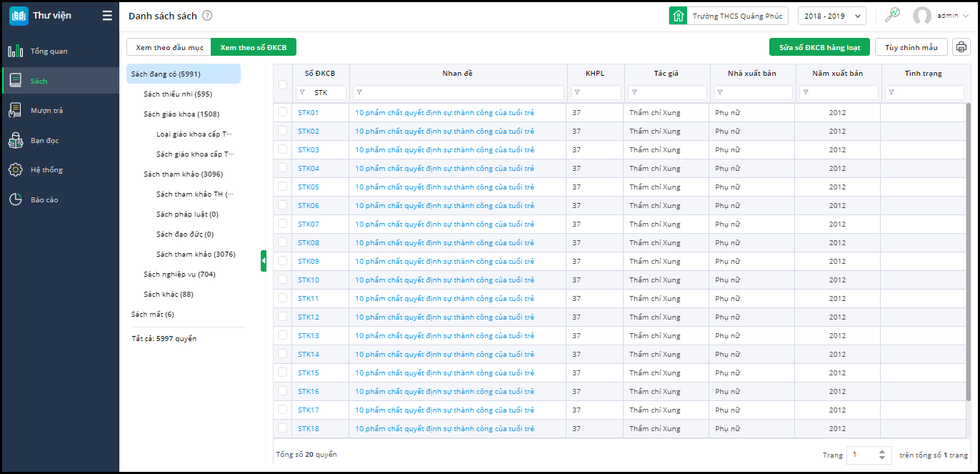Click the Nhan đề filter input field
Image resolution: width=980 pixels, height=474 pixels.
[458, 92]
